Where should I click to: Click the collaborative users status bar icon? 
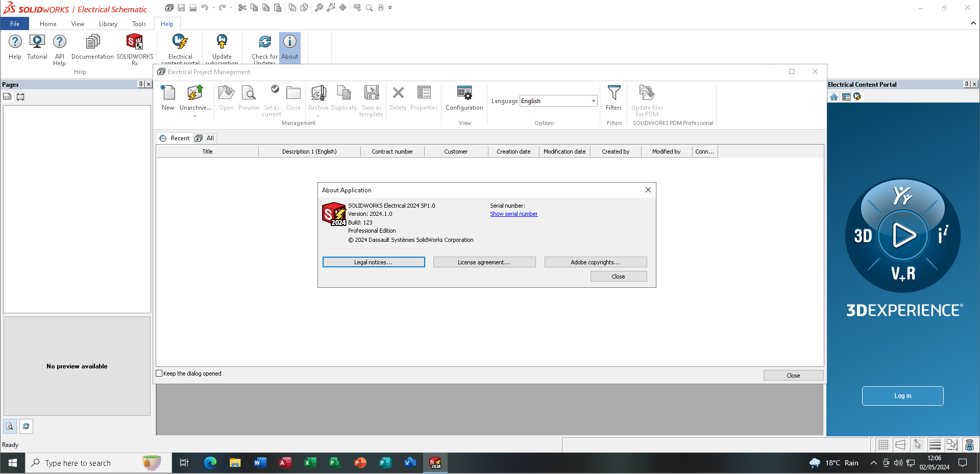pyautogui.click(x=970, y=445)
